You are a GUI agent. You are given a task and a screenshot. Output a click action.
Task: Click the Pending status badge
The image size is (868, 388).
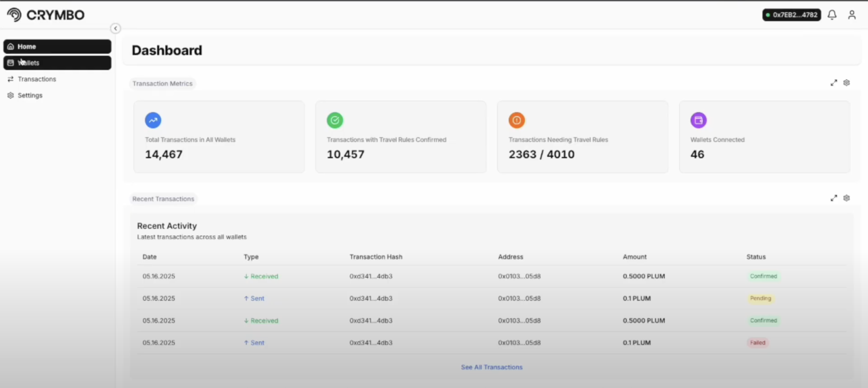coord(760,298)
